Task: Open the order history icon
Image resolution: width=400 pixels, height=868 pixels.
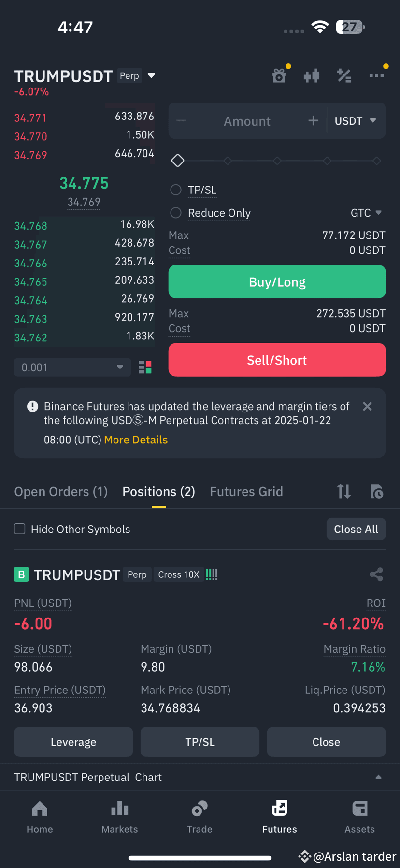Action: pos(376,491)
